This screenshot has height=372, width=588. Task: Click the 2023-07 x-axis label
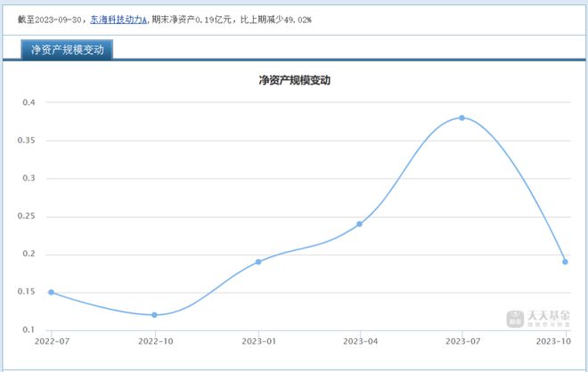tap(462, 341)
